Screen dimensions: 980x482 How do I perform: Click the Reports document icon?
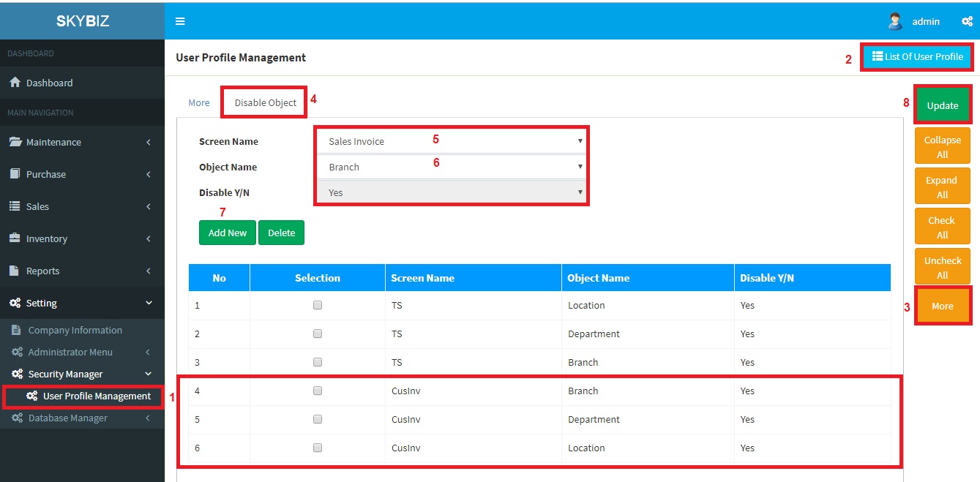click(x=15, y=271)
